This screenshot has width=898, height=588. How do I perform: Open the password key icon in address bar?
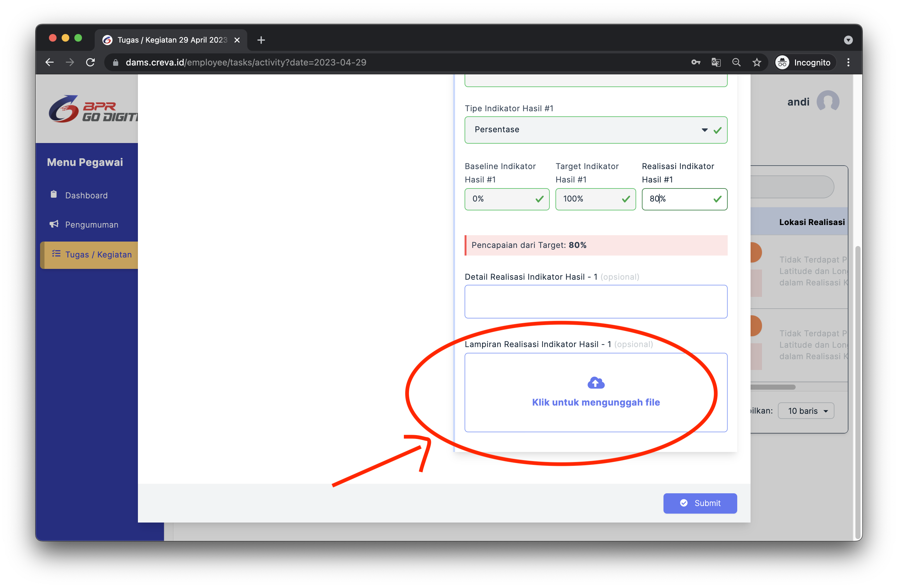tap(696, 62)
